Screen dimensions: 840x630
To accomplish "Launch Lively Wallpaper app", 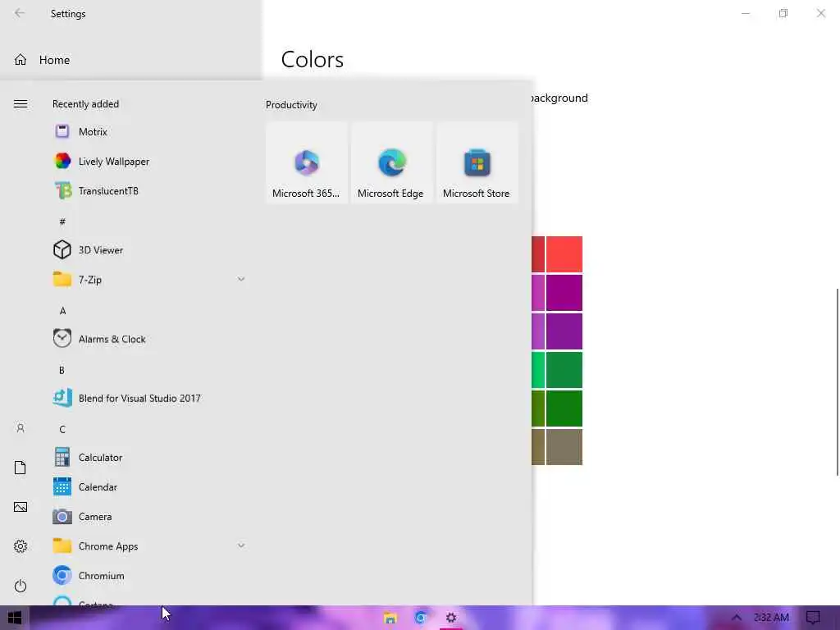I will point(150,162).
